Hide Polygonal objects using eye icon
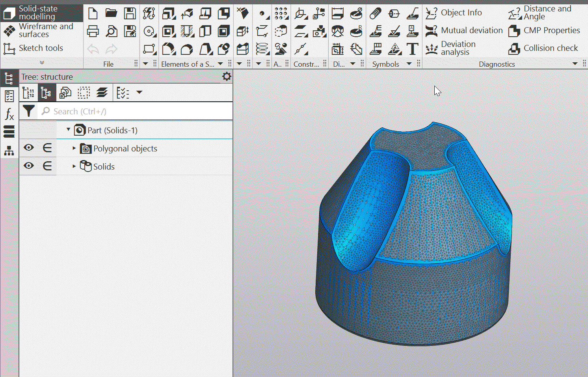Image resolution: width=588 pixels, height=377 pixels. tap(28, 148)
